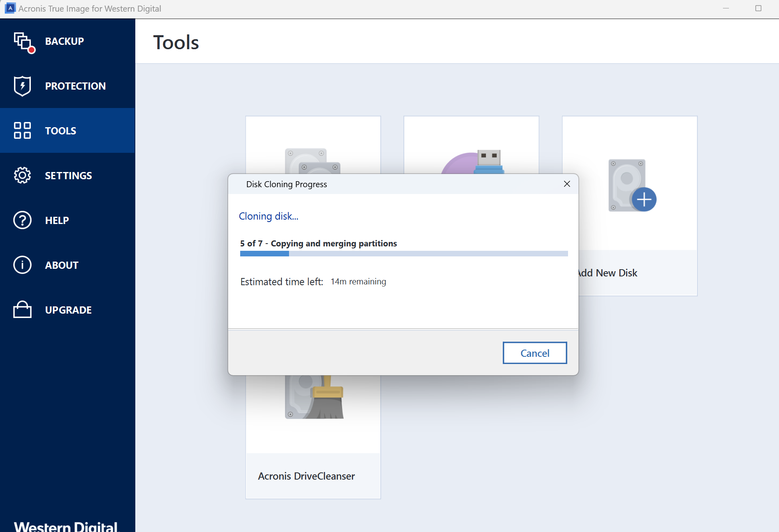
Task: Click the cloning progress bar
Action: coord(404,254)
